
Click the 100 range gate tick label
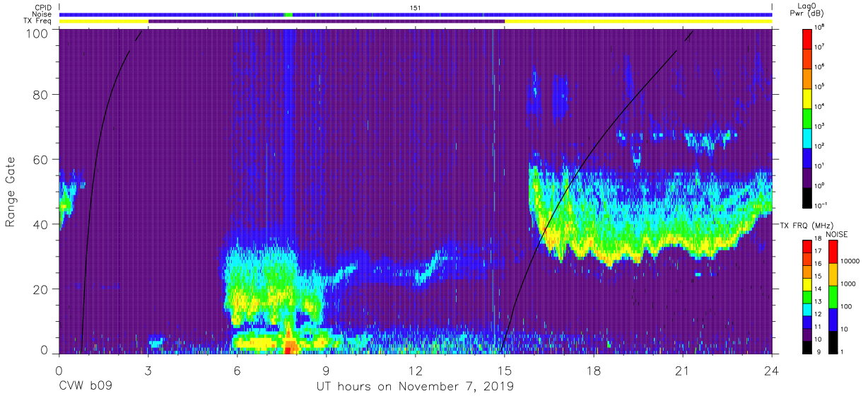(x=37, y=33)
